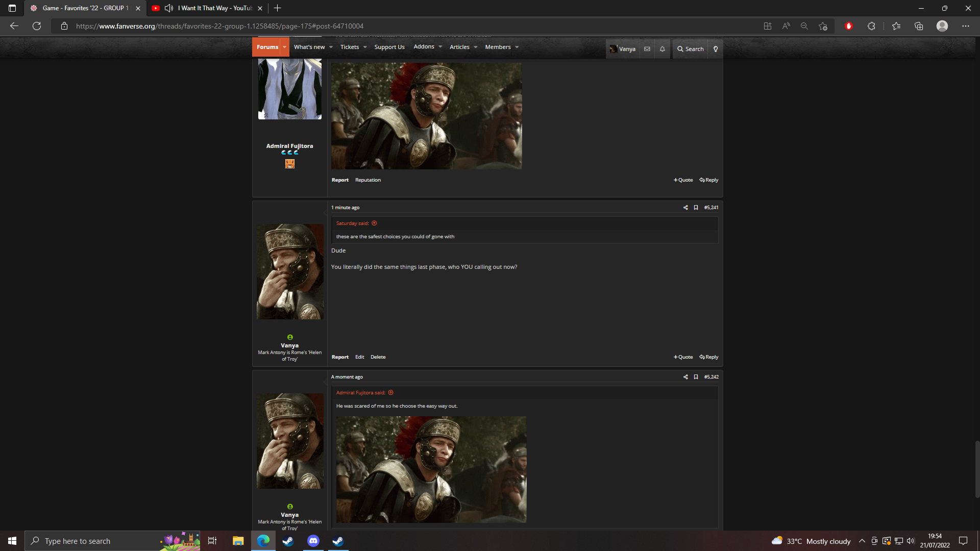Screen dimensions: 980x551
Task: Quote post #5,241
Action: coord(683,357)
